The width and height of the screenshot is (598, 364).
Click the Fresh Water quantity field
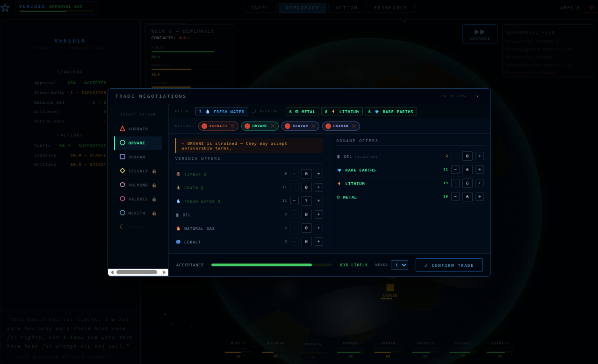[307, 201]
